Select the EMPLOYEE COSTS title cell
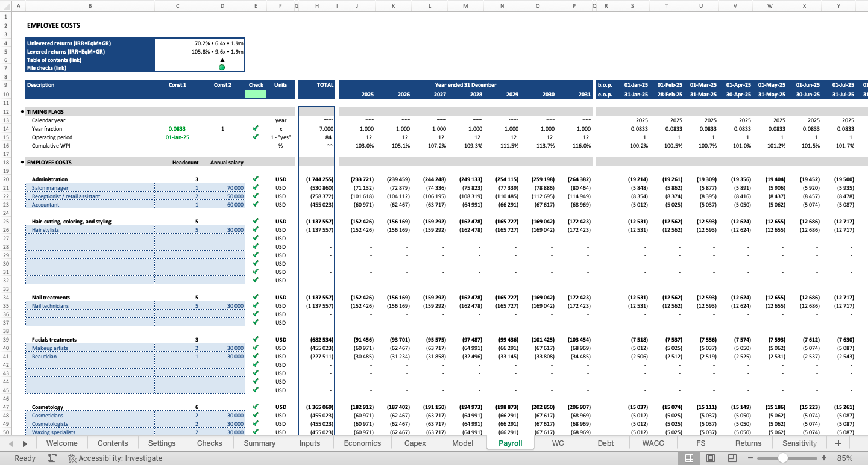This screenshot has height=465, width=868. 54,25
